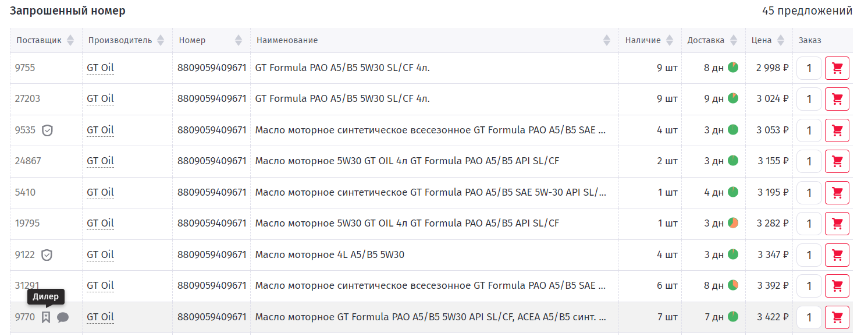868x336 pixels.
Task: Add supplier 19795 offer to cart
Action: [x=837, y=224]
